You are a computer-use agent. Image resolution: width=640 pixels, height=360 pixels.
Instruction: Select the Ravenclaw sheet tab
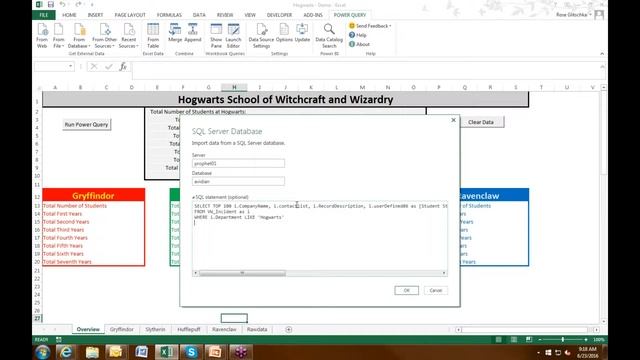(224, 329)
